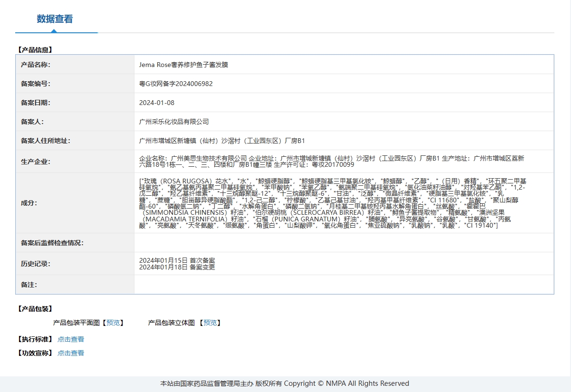The height and width of the screenshot is (392, 571).
Task: Click the 备案后监督检查情况 row label
Action: 52,243
